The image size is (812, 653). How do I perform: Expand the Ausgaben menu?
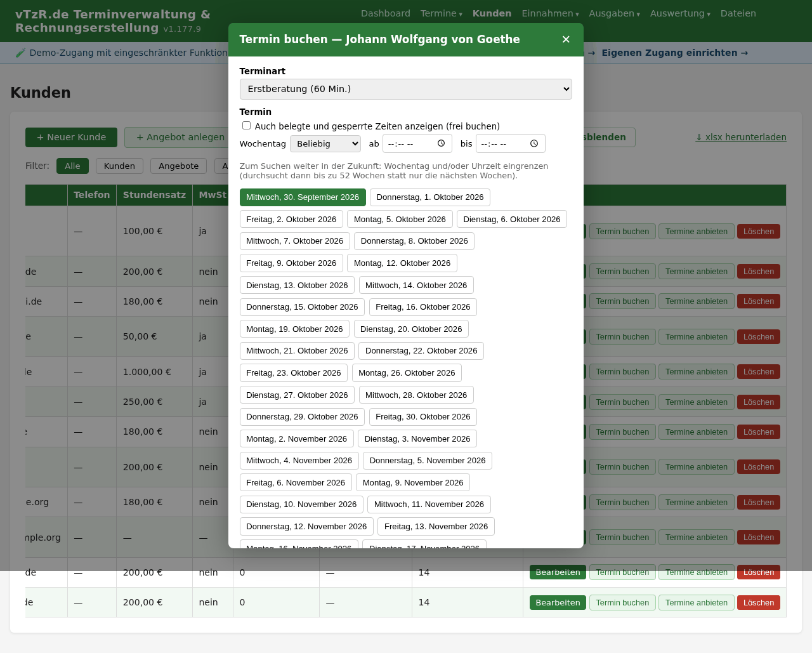[615, 13]
